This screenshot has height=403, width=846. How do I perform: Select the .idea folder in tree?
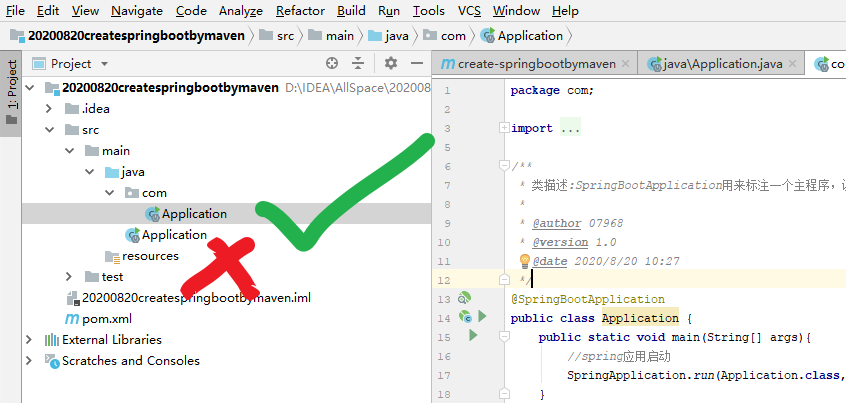point(95,108)
